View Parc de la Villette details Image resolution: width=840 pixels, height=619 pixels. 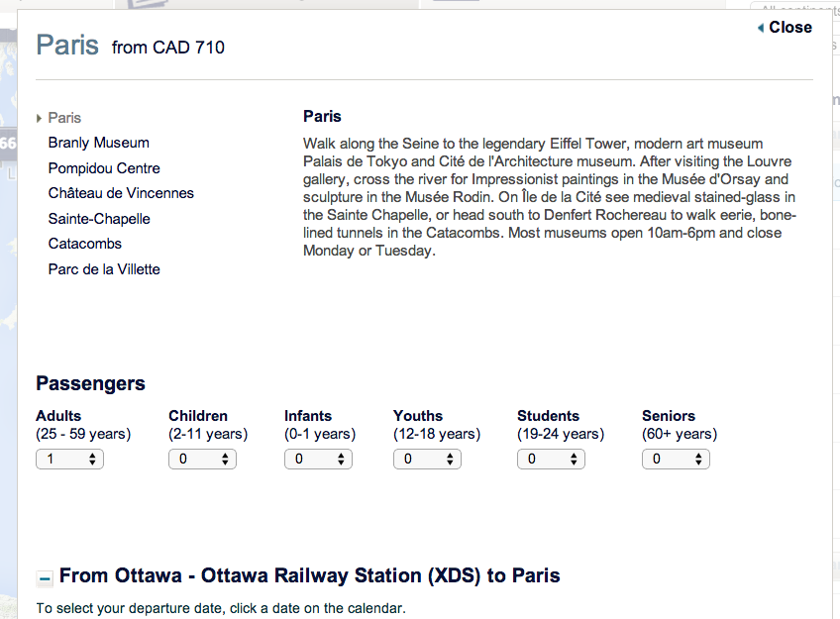click(104, 269)
